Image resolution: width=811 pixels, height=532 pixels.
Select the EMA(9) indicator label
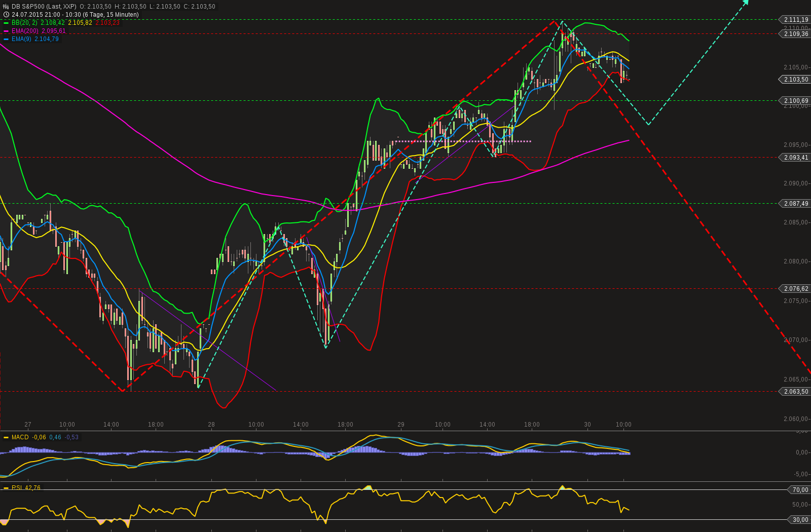coord(21,39)
